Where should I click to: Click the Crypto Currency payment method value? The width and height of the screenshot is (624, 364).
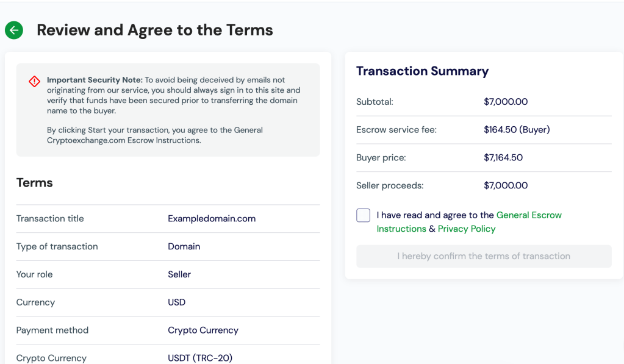[203, 330]
